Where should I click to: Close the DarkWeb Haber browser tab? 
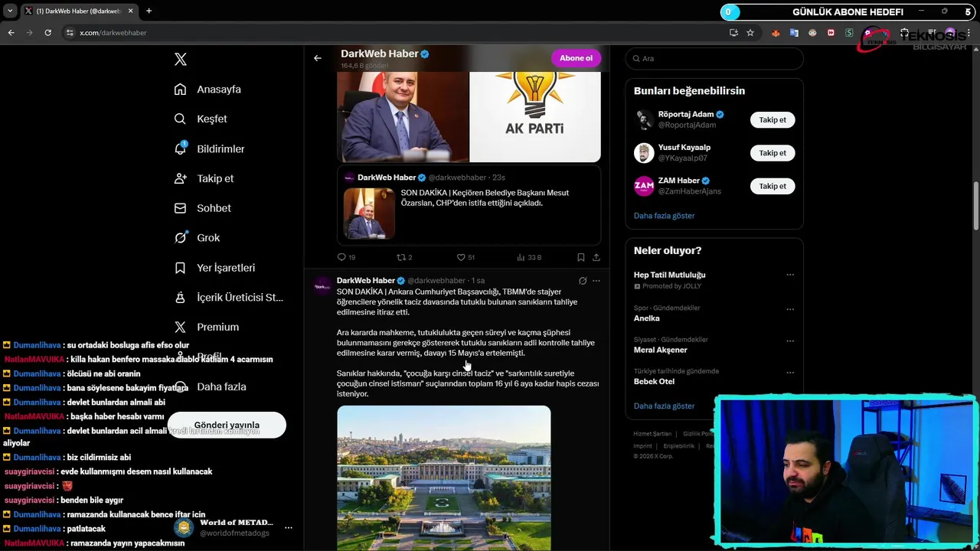(132, 11)
